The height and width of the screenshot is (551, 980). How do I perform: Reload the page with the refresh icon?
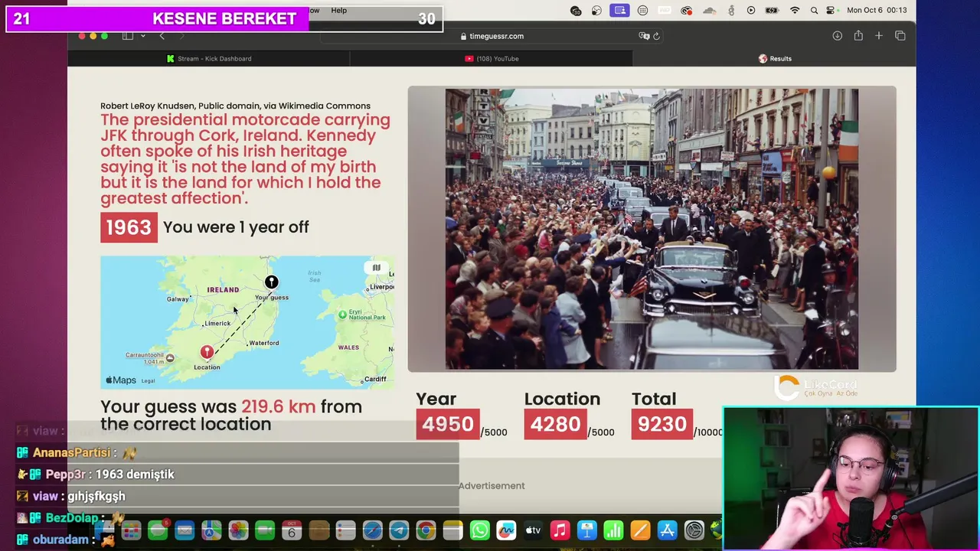tap(656, 36)
